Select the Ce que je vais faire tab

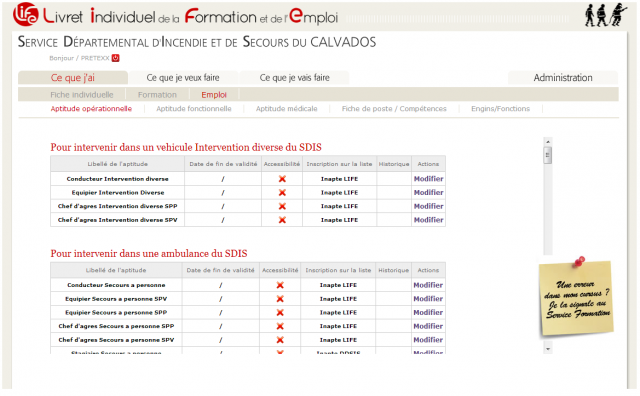[x=294, y=78]
